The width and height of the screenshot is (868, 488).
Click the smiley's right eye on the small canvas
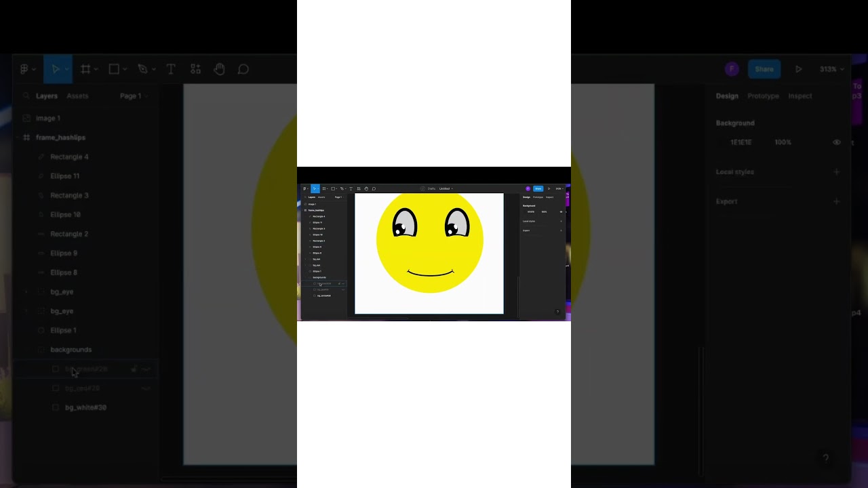[457, 222]
